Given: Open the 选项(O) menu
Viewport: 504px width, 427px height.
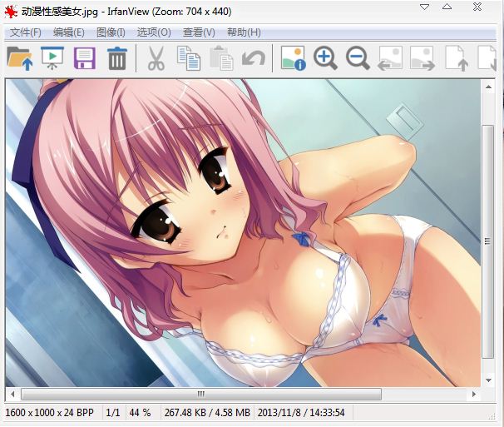Looking at the screenshot, I should 153,32.
